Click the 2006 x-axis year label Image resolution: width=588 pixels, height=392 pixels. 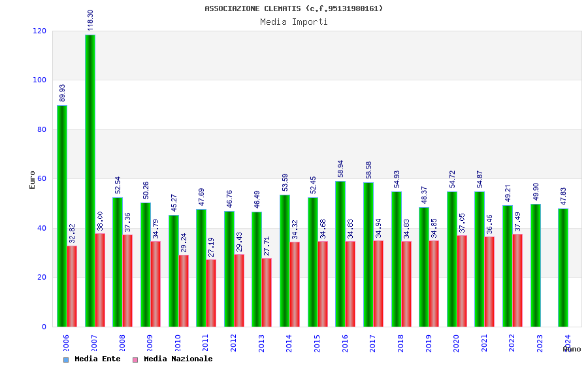point(66,343)
